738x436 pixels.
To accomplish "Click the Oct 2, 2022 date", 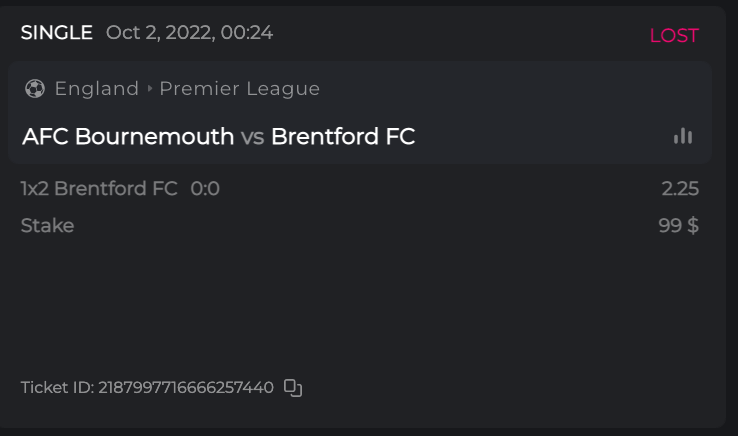I will pos(160,33).
